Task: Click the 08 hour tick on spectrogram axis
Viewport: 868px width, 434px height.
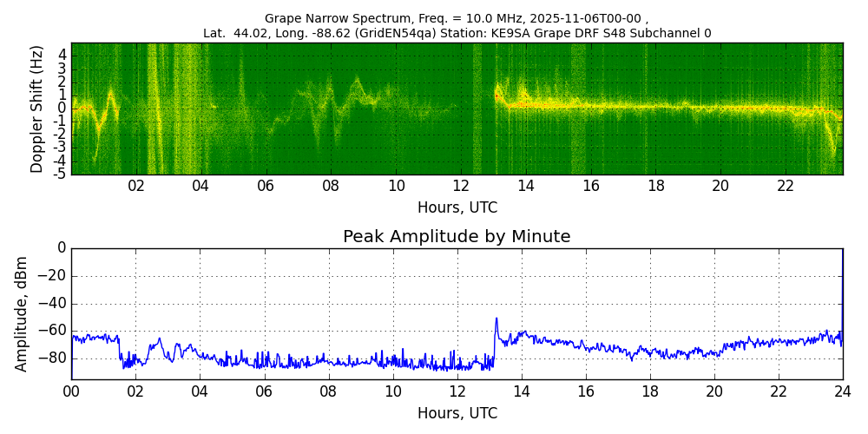Action: [x=331, y=186]
